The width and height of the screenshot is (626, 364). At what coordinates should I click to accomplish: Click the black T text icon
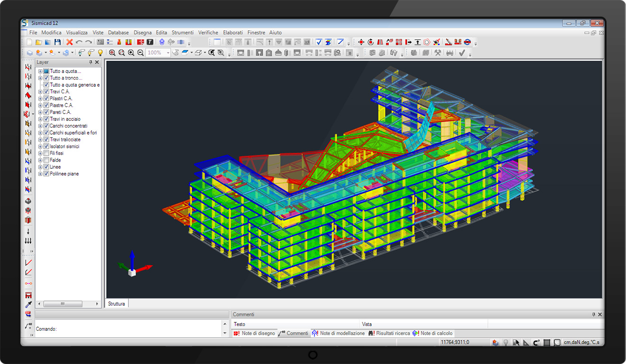point(150,42)
